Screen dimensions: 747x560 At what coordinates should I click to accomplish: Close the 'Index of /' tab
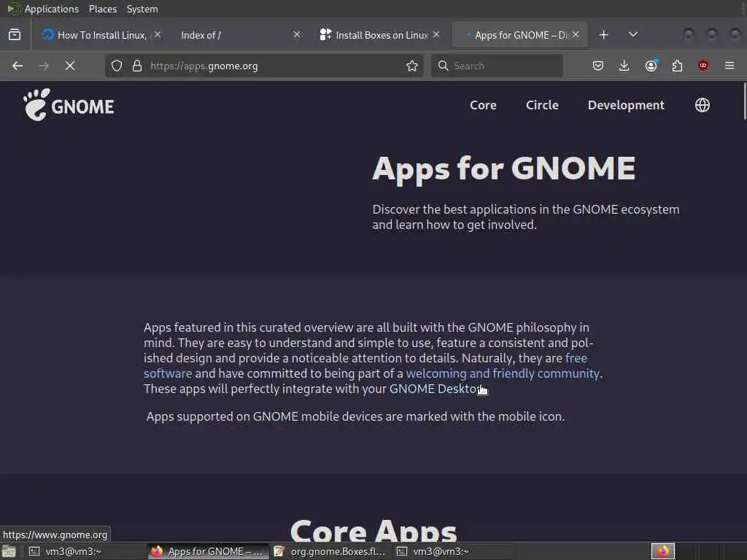[x=297, y=35]
